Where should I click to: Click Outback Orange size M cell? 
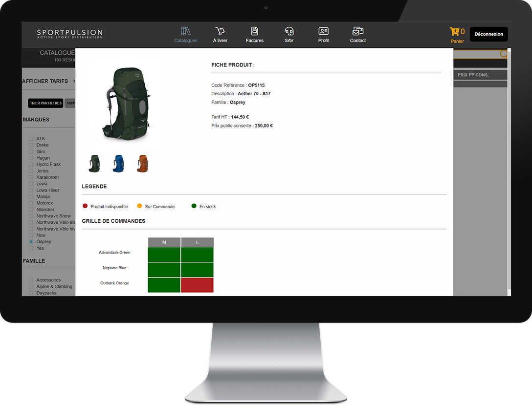[164, 285]
